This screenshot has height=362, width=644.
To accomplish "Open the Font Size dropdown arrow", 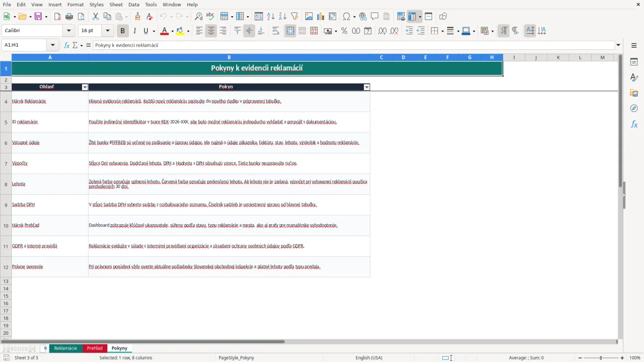I will click(x=108, y=31).
